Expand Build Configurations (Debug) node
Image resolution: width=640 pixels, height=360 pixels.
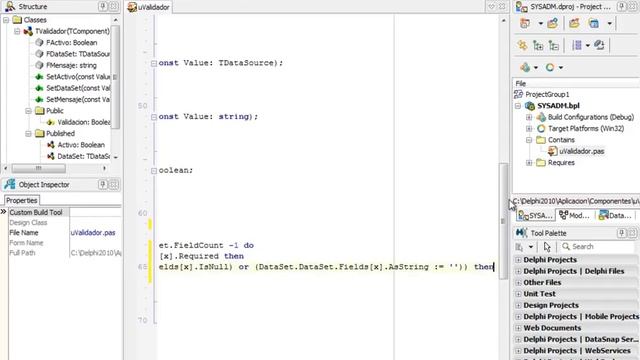pyautogui.click(x=529, y=117)
